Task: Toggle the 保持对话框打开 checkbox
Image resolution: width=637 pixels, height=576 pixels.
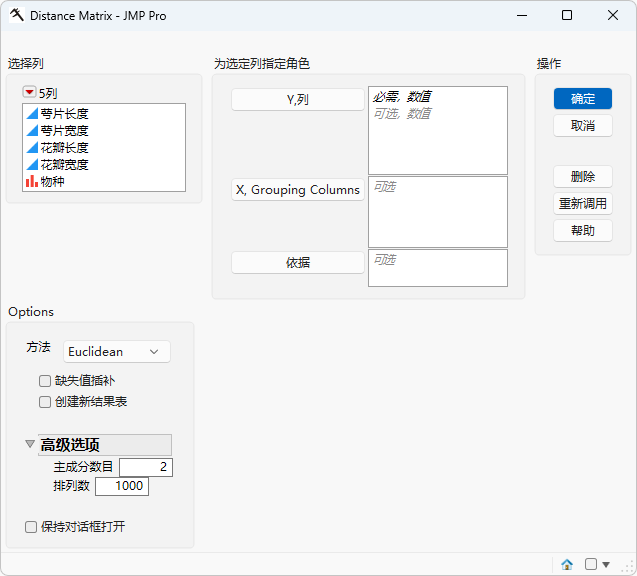Action: coord(31,527)
